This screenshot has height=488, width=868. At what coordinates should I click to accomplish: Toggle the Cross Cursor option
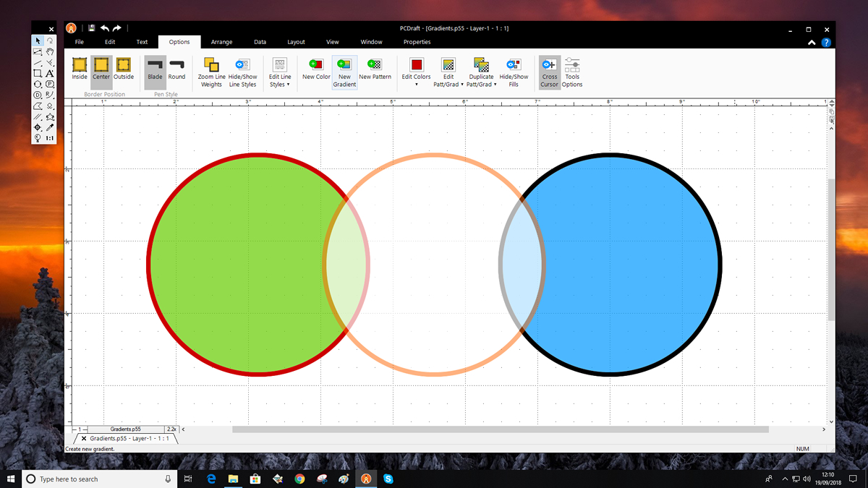click(x=549, y=65)
